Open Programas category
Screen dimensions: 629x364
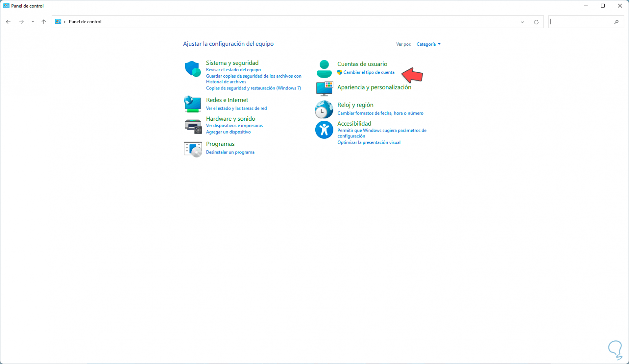[220, 144]
